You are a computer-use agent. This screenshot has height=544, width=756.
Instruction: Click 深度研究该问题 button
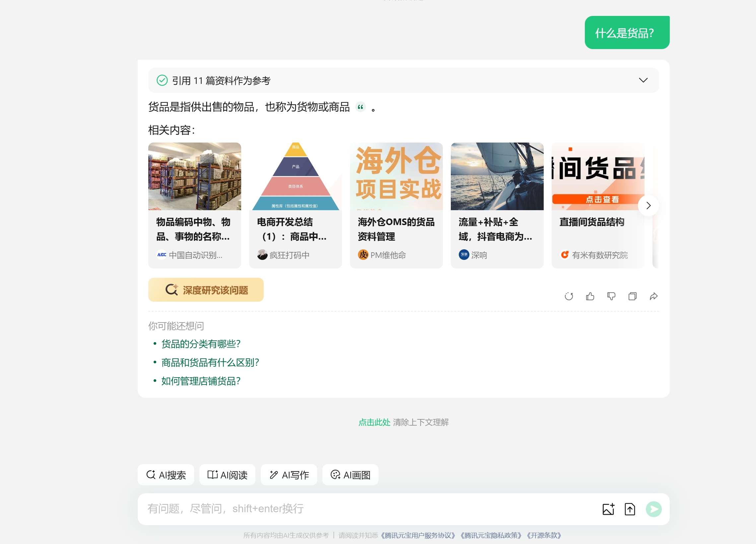point(206,290)
